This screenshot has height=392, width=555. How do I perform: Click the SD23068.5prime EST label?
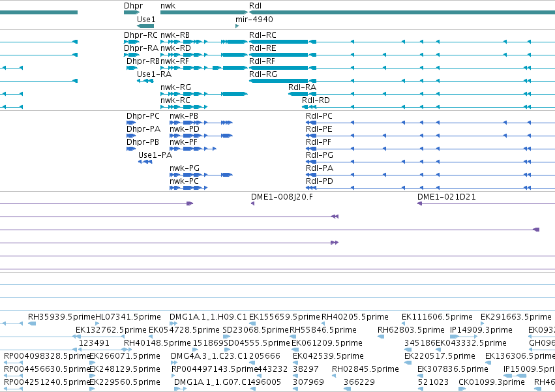click(x=256, y=330)
